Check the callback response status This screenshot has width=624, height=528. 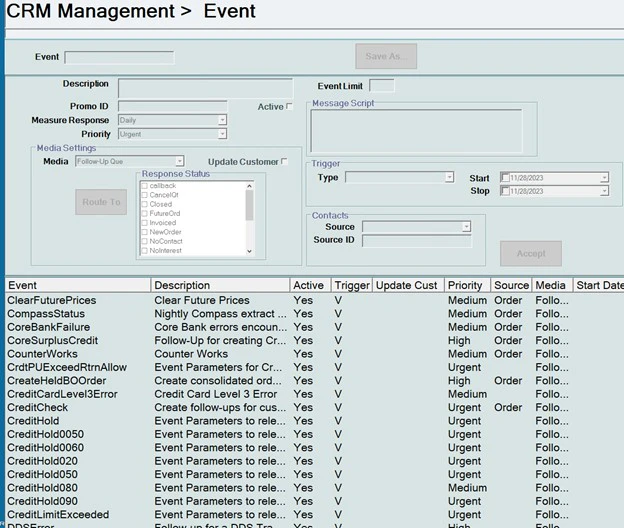[144, 186]
